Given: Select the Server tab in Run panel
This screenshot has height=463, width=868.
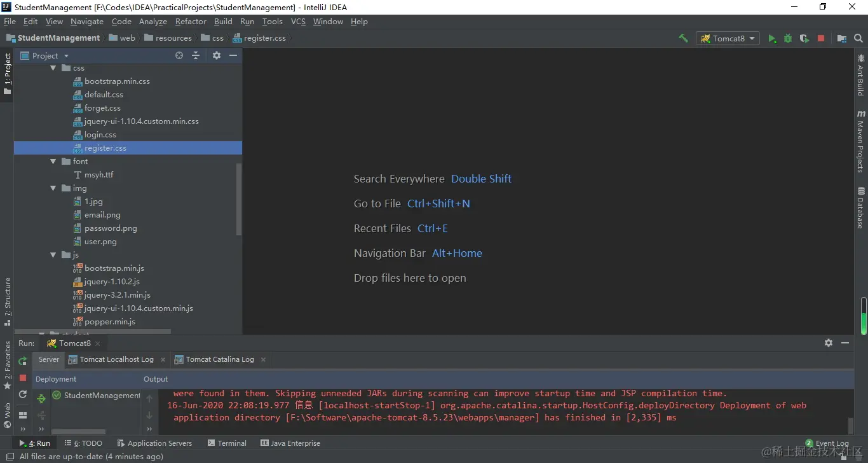Looking at the screenshot, I should coord(49,359).
